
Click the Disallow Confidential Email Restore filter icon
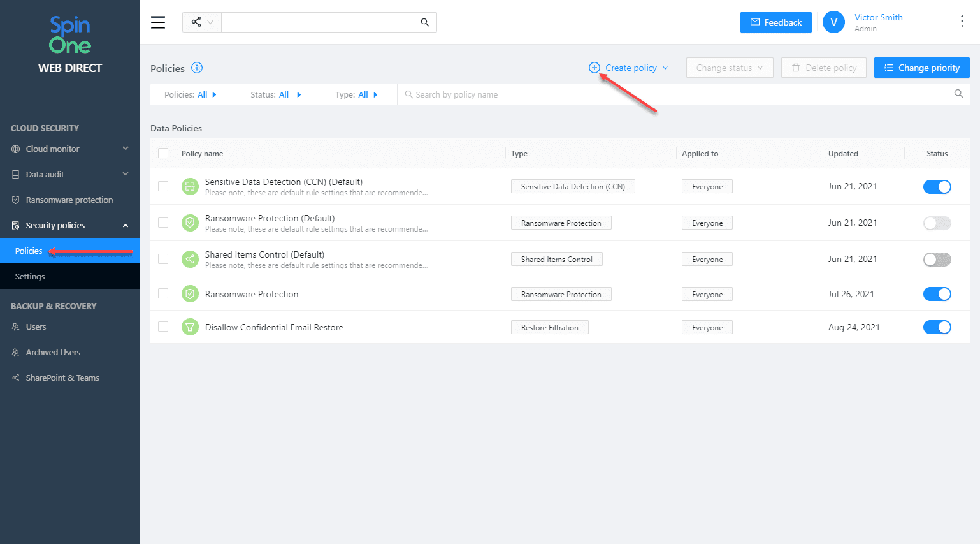pyautogui.click(x=190, y=327)
